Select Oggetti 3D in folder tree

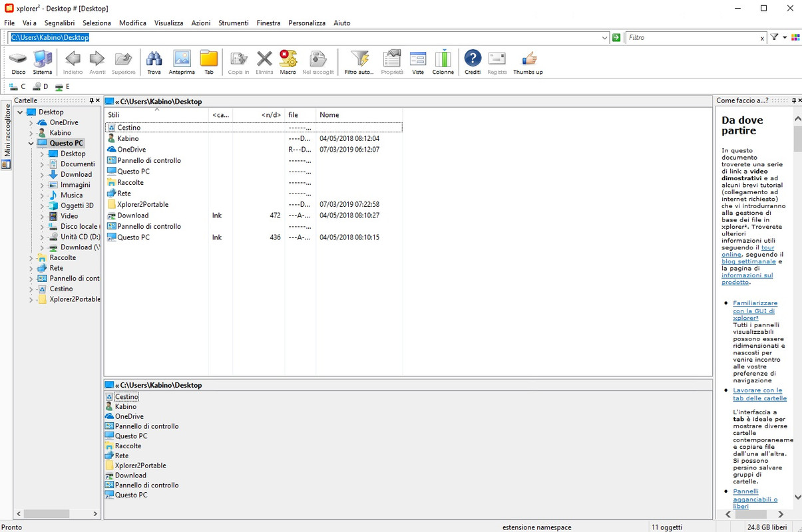[77, 205]
